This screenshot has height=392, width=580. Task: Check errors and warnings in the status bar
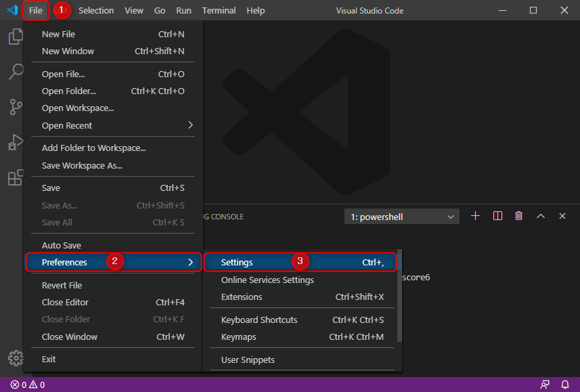(x=20, y=385)
